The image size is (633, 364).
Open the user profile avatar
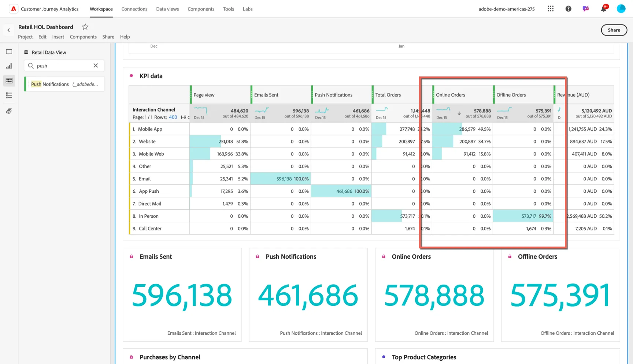tap(621, 9)
